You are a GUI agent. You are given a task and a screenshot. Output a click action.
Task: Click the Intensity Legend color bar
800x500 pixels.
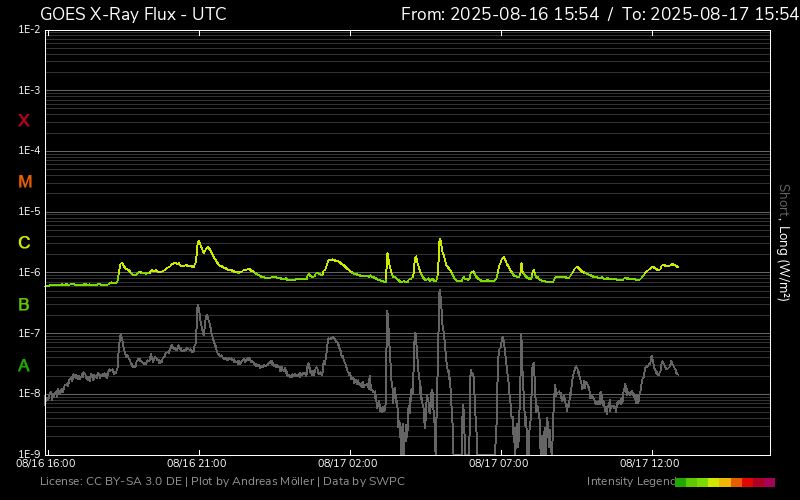coord(724,482)
